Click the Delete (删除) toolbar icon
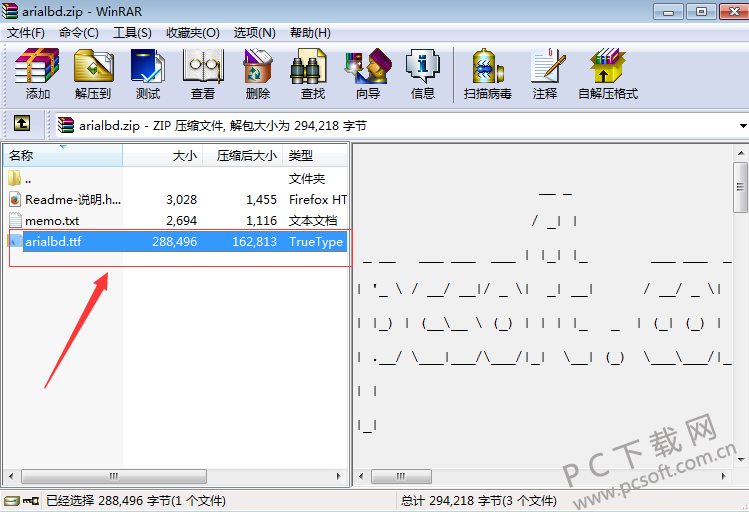749x512 pixels. (258, 74)
